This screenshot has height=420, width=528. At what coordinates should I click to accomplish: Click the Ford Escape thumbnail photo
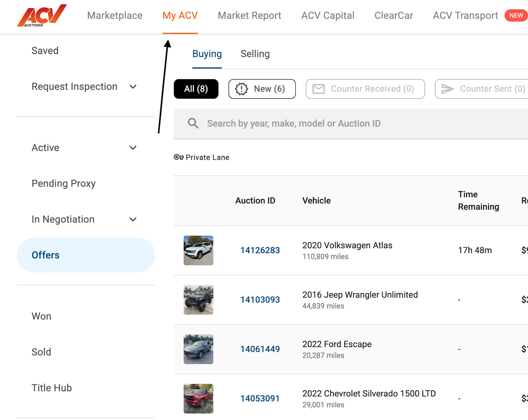pos(198,349)
